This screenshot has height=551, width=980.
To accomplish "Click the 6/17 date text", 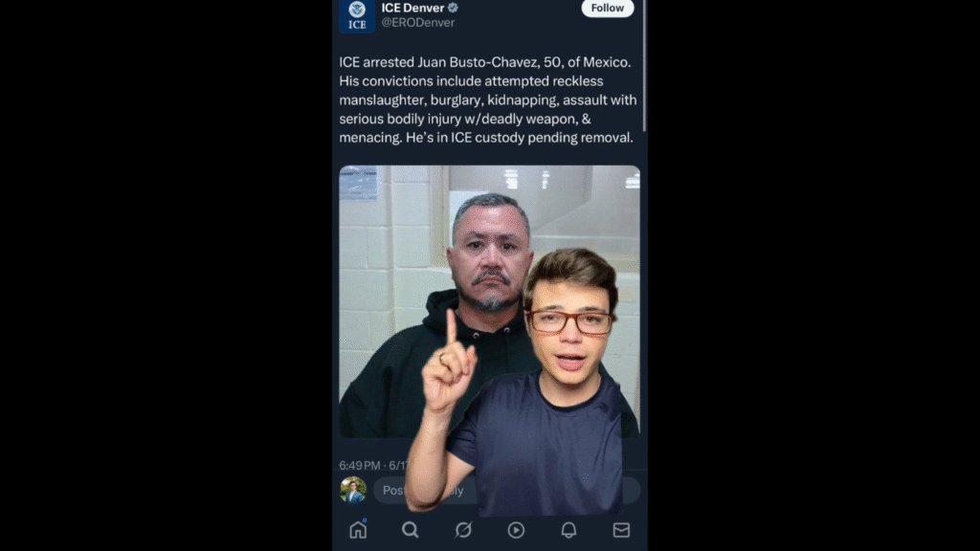I will coord(399,466).
